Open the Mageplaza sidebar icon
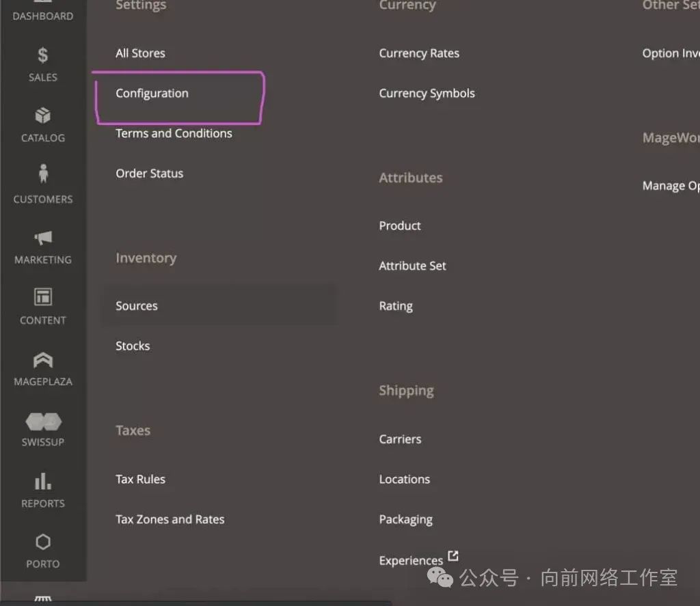700x606 pixels. pos(43,359)
